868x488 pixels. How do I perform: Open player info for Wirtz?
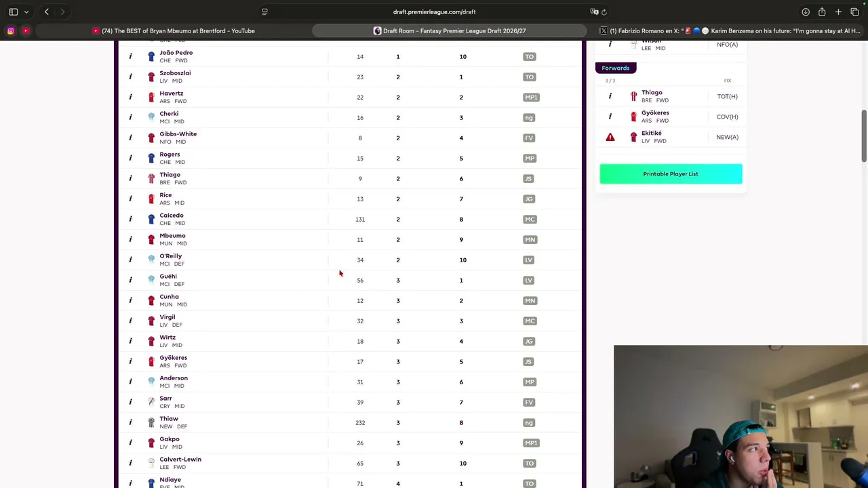point(130,341)
